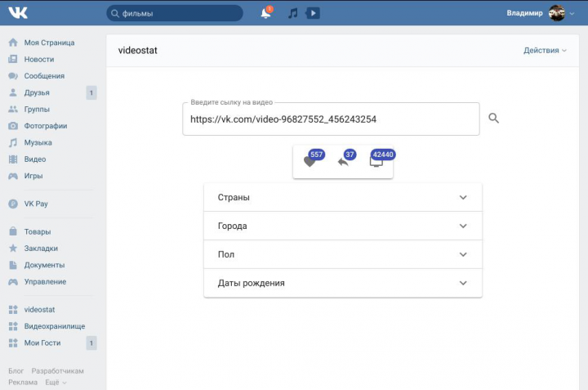The width and height of the screenshot is (588, 390).
Task: Open Друзья in the sidebar
Action: 37,92
